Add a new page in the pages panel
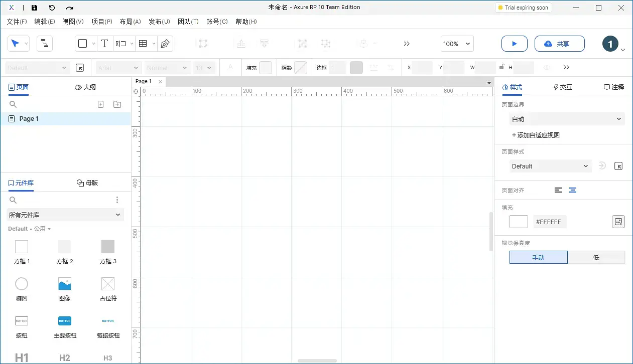 [100, 104]
